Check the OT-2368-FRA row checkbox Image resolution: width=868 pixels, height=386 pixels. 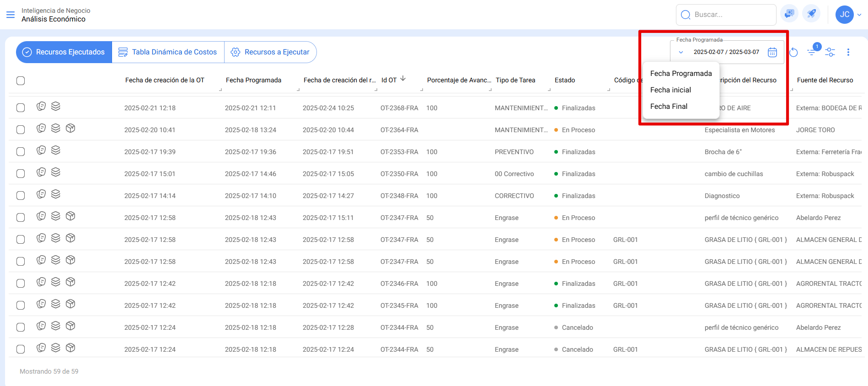tap(21, 108)
